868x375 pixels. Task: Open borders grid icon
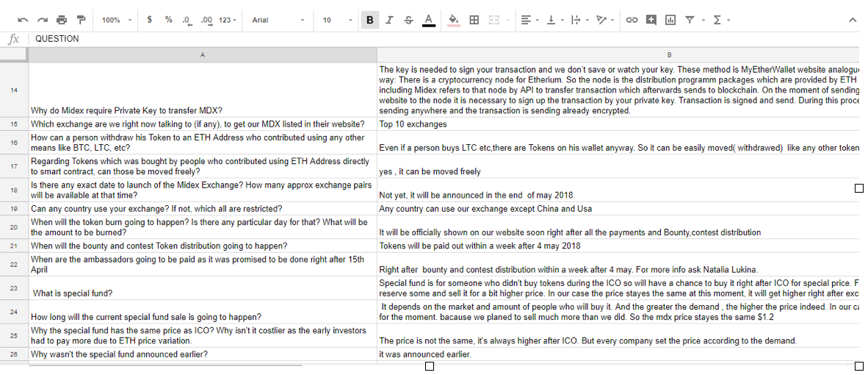474,20
